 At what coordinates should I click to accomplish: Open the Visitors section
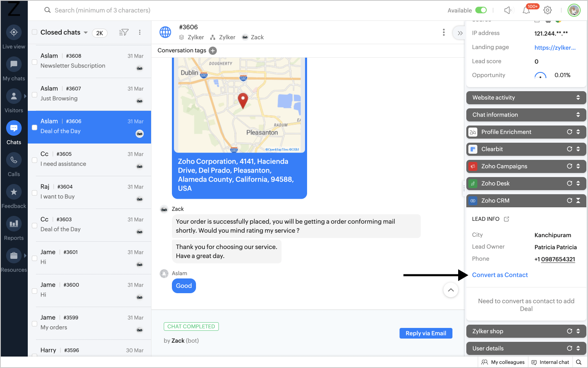14,101
